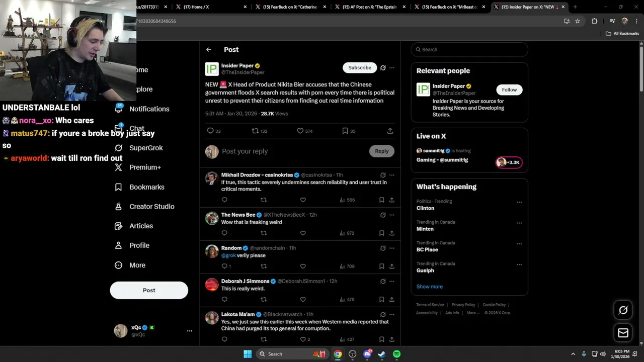Open more options on Mikhail Drozdov's reply
Image resolution: width=644 pixels, height=362 pixels.
(392, 175)
